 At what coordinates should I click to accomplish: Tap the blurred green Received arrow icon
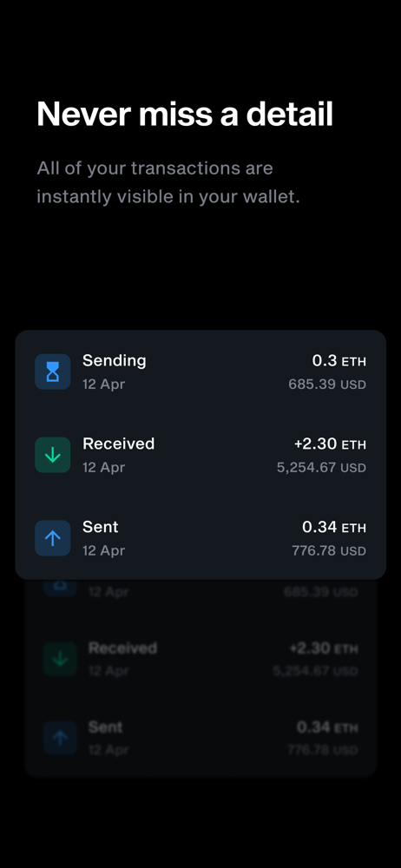coord(60,658)
